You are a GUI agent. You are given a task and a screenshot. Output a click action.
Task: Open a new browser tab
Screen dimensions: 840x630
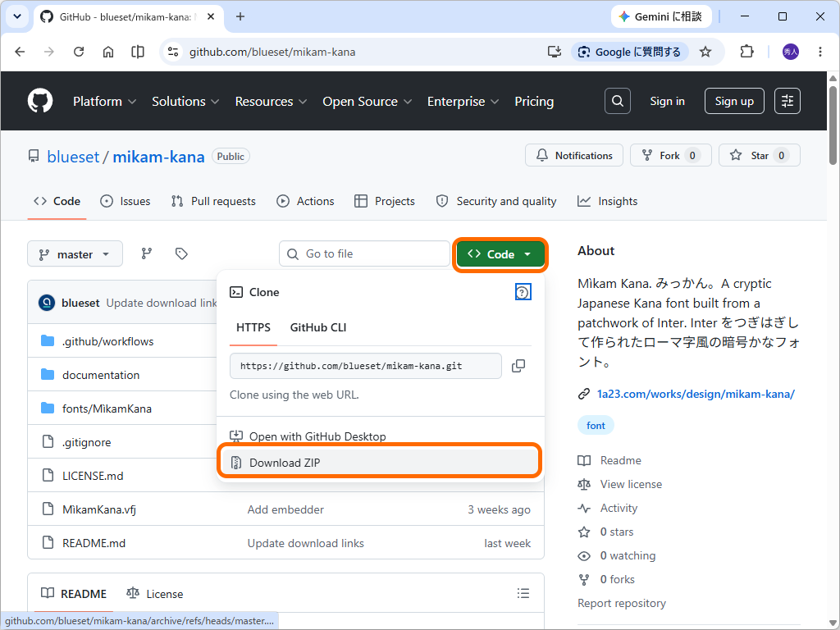[x=240, y=16]
